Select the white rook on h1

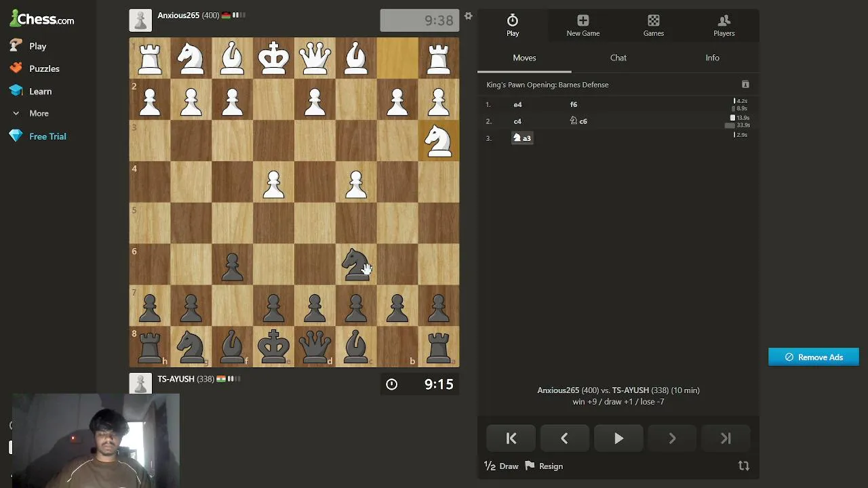150,58
